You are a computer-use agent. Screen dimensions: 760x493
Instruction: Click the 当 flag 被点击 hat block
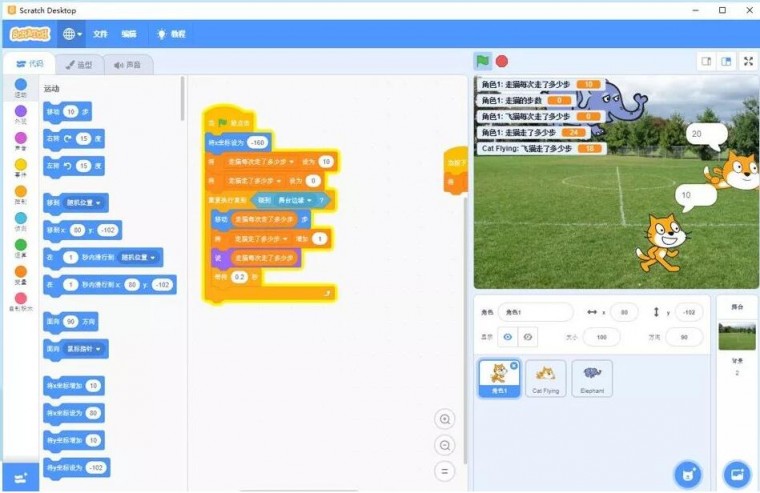(x=229, y=121)
